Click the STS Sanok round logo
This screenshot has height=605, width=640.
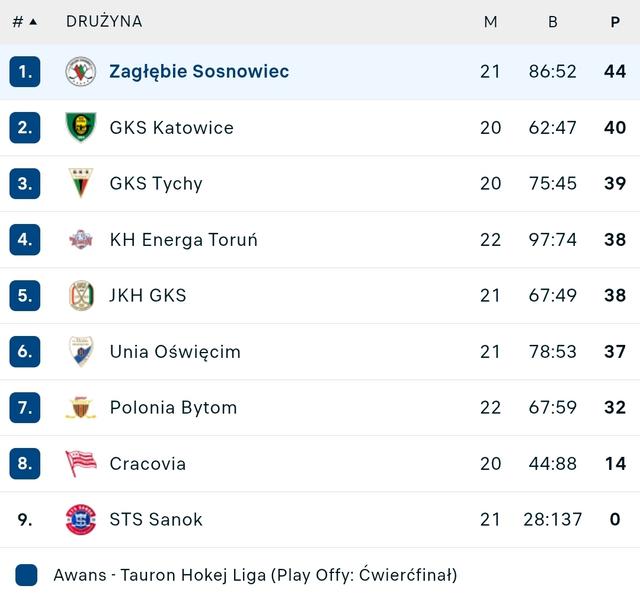click(x=81, y=519)
